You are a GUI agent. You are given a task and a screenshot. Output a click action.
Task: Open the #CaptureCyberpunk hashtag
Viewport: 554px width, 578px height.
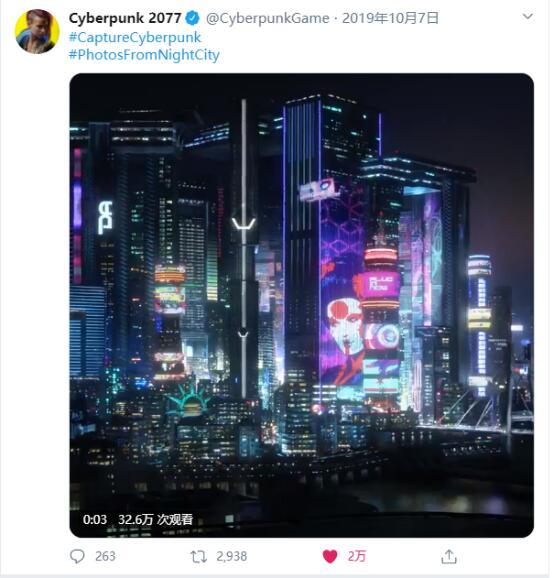(x=135, y=37)
